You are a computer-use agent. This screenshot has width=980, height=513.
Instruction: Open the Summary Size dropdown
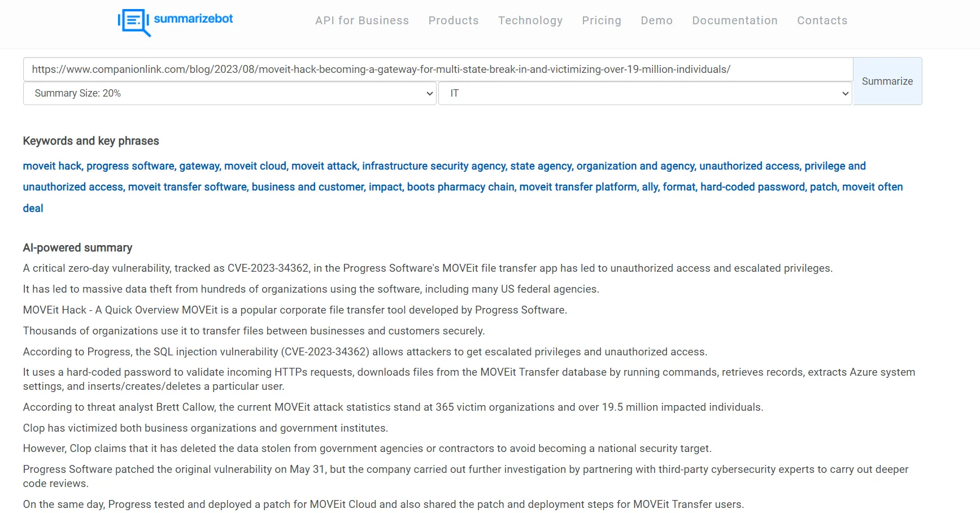229,93
